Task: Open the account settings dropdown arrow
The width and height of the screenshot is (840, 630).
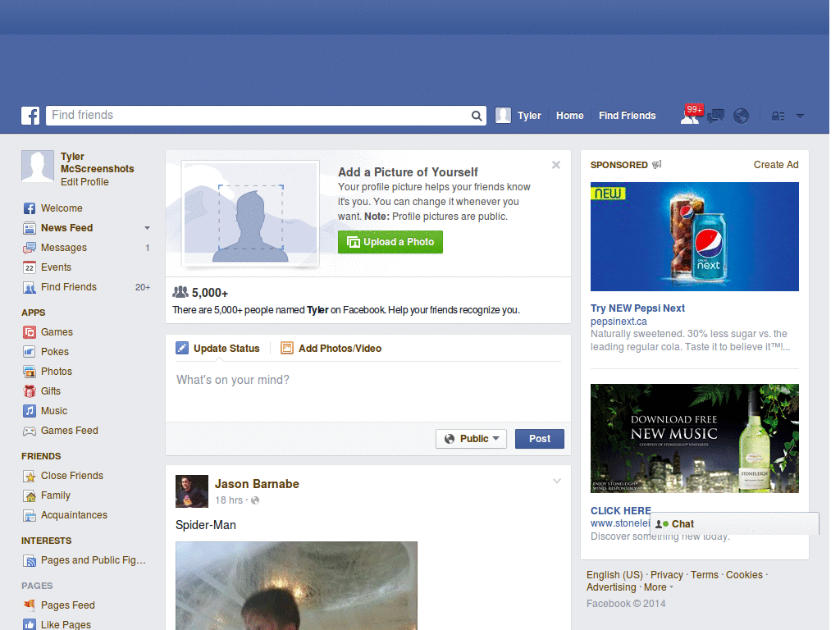Action: point(800,116)
